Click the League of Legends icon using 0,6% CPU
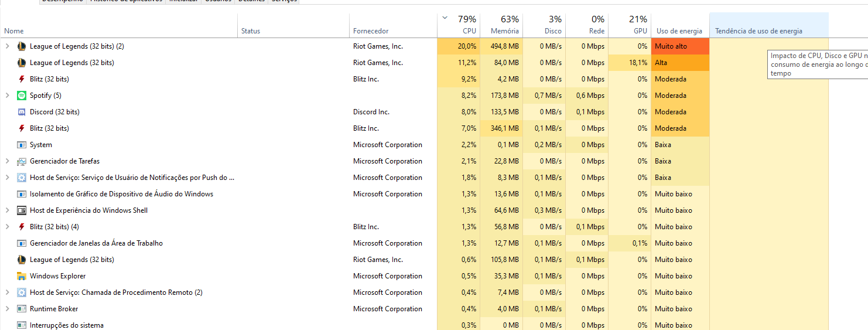Viewport: 868px width, 330px height. pos(22,260)
